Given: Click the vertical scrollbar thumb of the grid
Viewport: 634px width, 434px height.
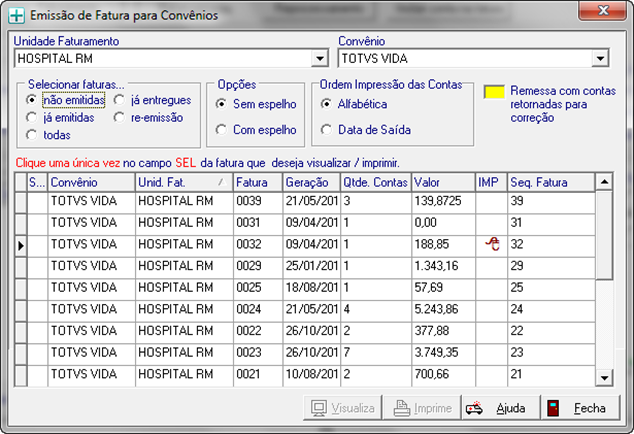Looking at the screenshot, I should (604, 235).
